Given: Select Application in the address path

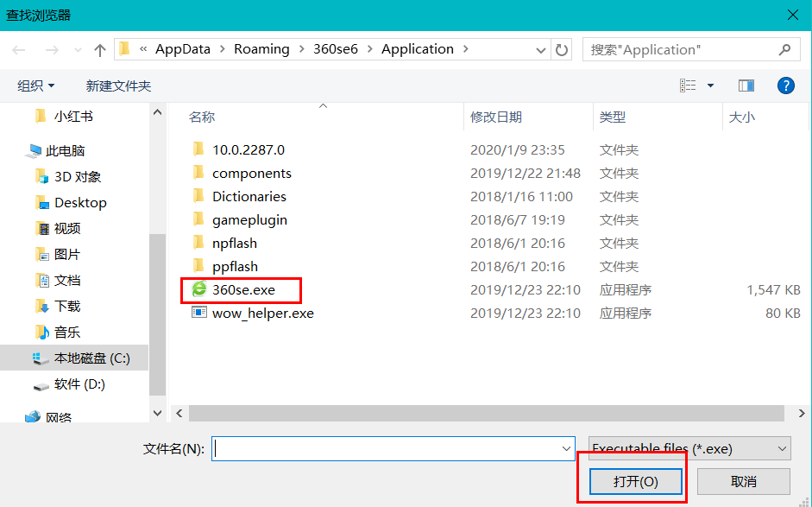Looking at the screenshot, I should tap(418, 49).
